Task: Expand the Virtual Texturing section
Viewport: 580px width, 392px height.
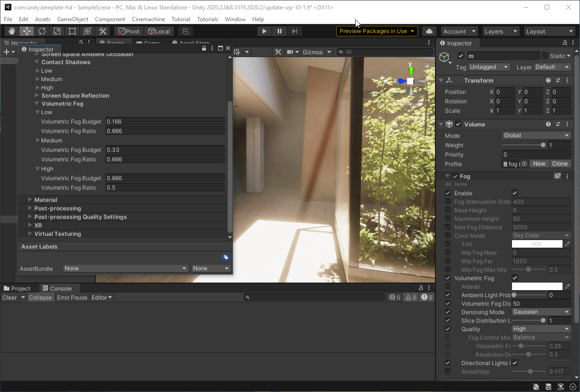Action: coord(30,234)
